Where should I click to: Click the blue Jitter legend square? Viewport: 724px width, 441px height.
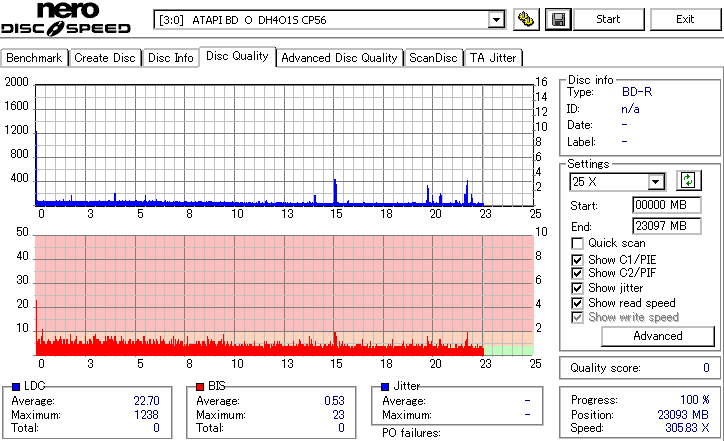point(385,387)
